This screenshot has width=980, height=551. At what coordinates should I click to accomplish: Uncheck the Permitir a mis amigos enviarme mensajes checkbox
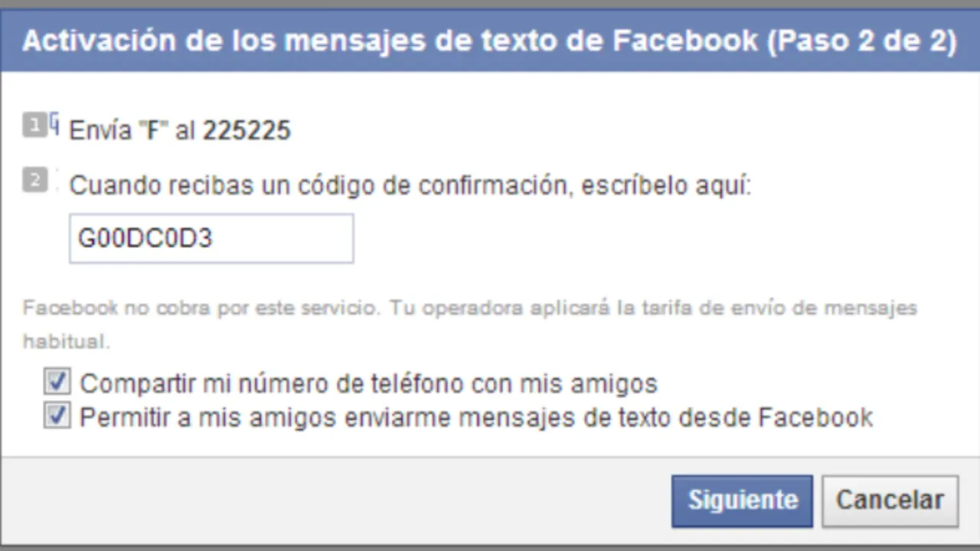57,416
